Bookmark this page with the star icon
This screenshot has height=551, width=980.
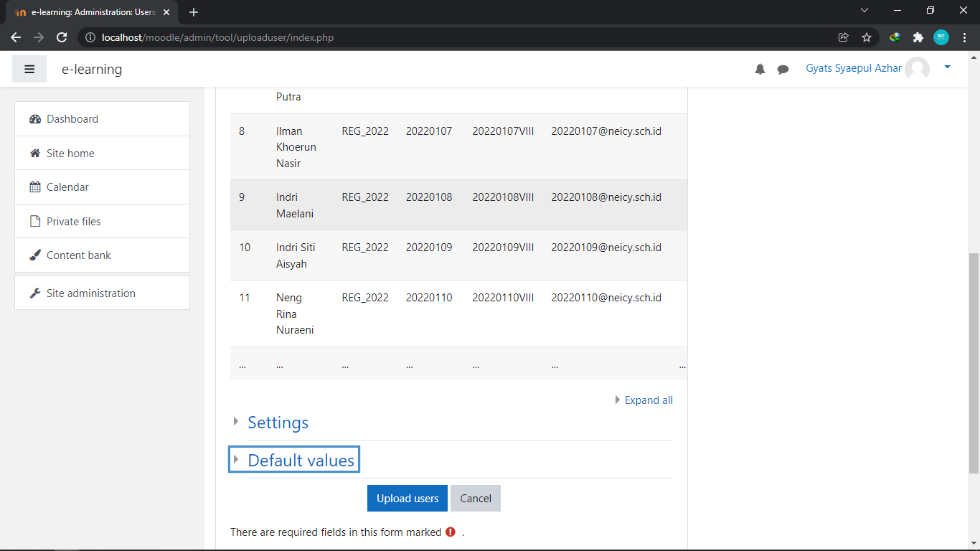867,37
